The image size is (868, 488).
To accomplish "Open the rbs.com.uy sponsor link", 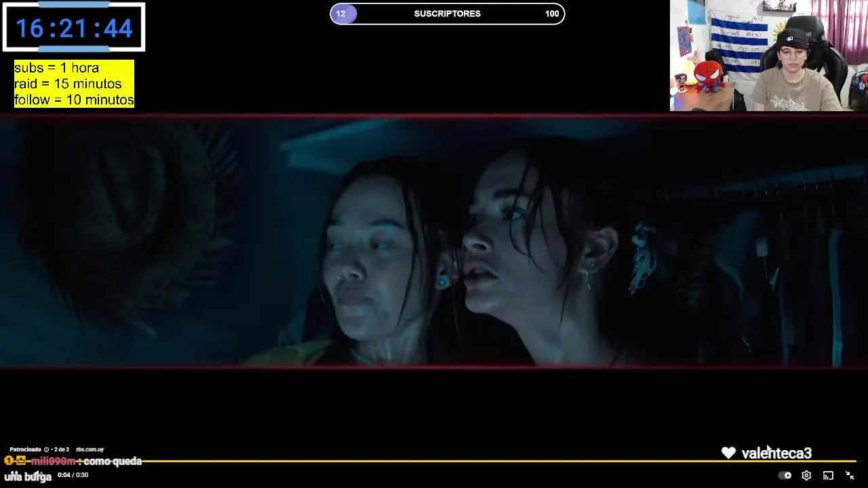I will [x=90, y=449].
